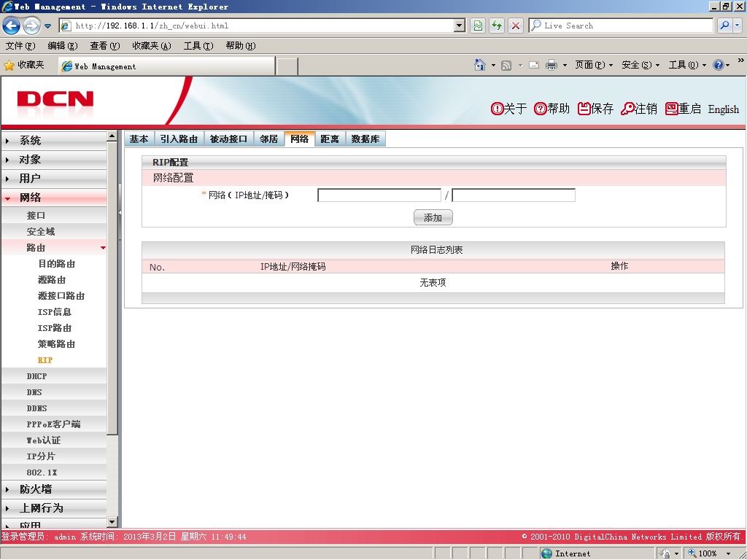Click the DCN logo
The image size is (747, 560).
(x=55, y=99)
